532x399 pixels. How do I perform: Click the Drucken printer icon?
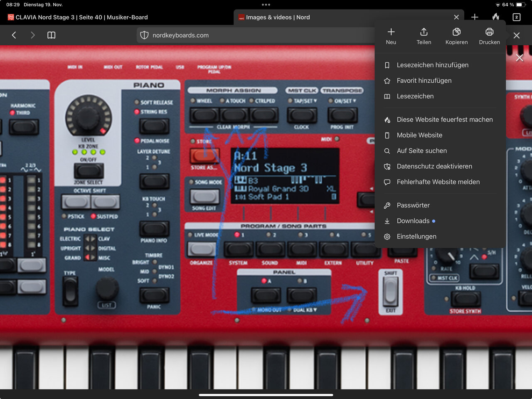coord(489,32)
